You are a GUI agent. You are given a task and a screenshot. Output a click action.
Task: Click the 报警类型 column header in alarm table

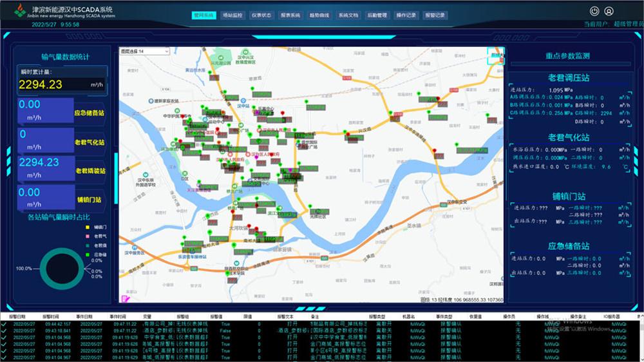377,317
